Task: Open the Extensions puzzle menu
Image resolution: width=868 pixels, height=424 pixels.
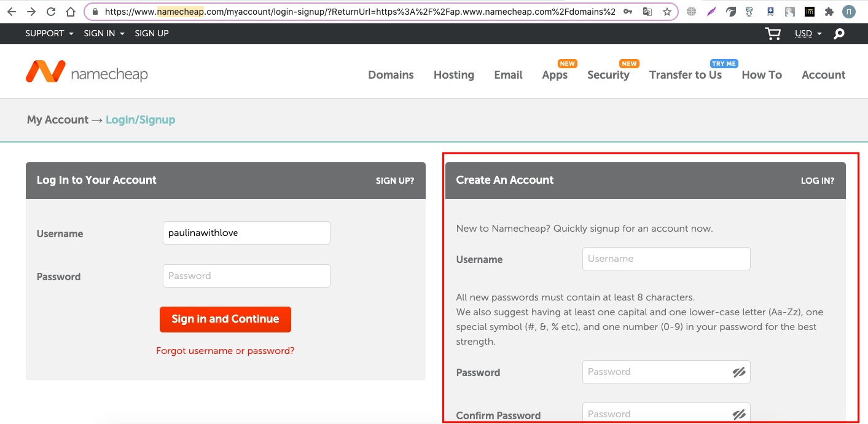Action: tap(829, 12)
